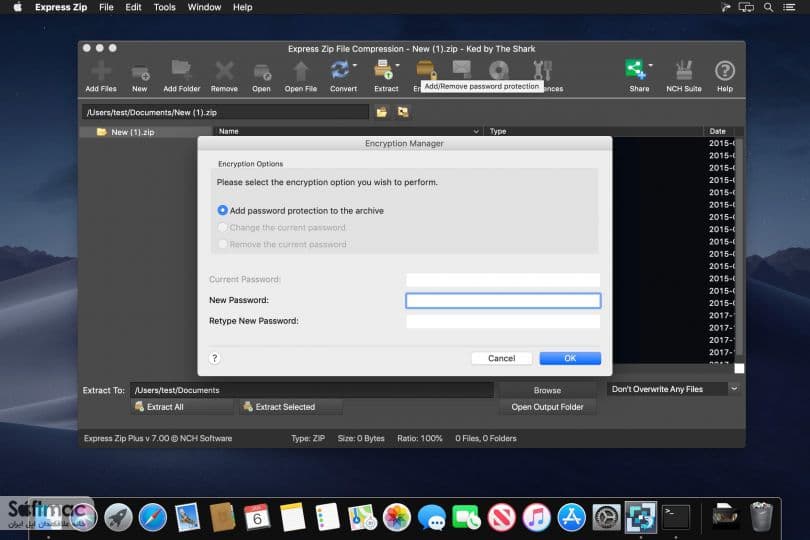Open the Help menu in menu bar
The width and height of the screenshot is (810, 540).
(242, 7)
